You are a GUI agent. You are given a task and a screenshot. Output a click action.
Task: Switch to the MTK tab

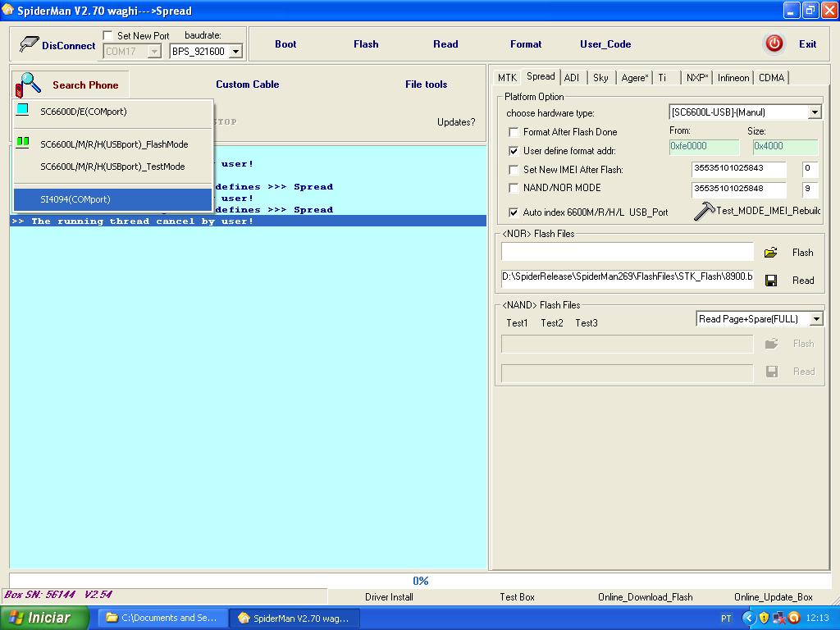click(x=507, y=78)
